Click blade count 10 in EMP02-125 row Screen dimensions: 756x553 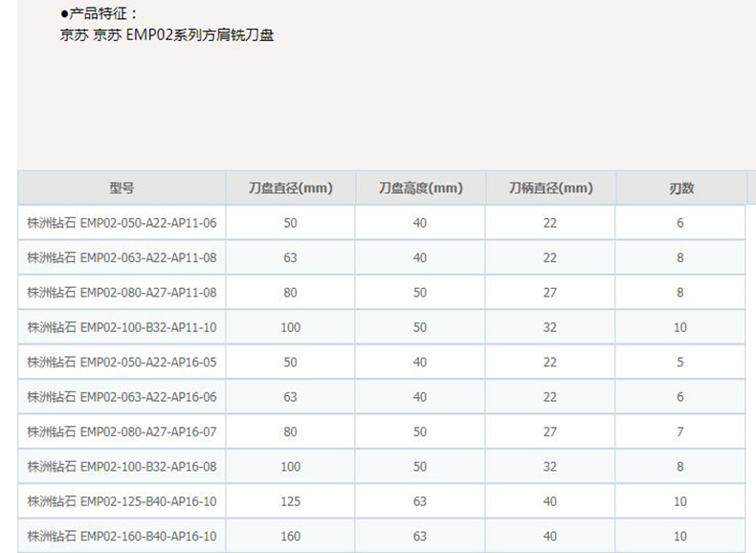[x=679, y=501]
